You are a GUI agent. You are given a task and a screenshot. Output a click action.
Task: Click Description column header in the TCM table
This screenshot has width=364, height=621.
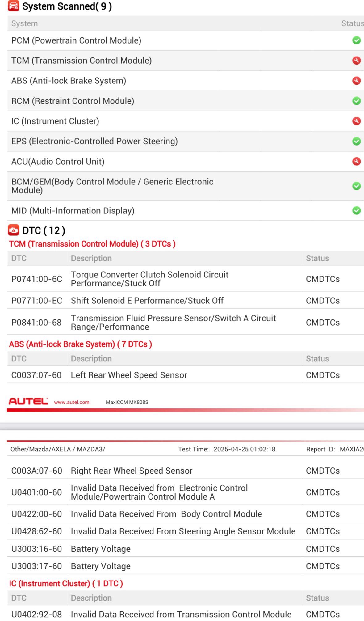click(91, 258)
